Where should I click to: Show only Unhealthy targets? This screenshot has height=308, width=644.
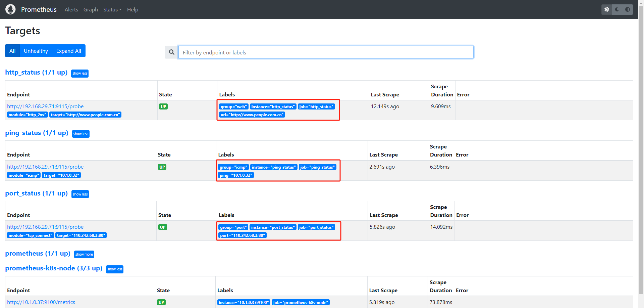pos(36,51)
